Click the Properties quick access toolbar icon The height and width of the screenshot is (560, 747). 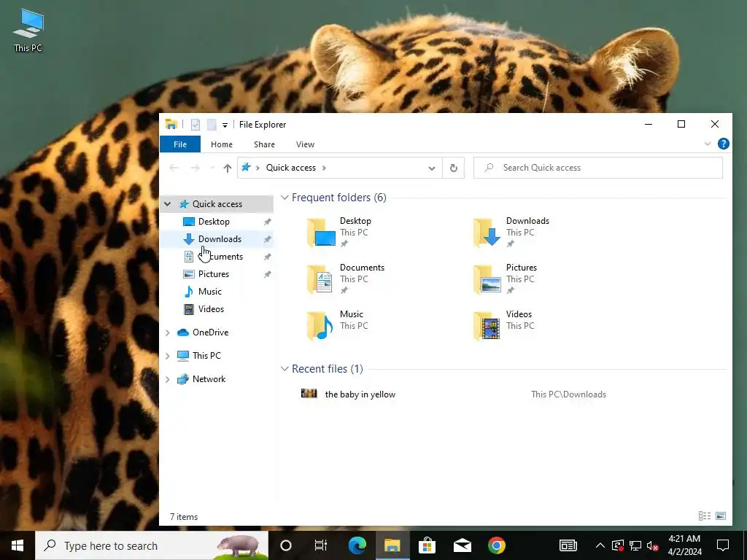pyautogui.click(x=196, y=125)
